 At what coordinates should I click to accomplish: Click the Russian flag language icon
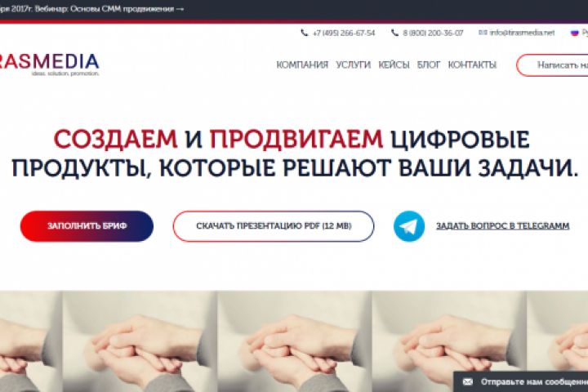point(574,33)
